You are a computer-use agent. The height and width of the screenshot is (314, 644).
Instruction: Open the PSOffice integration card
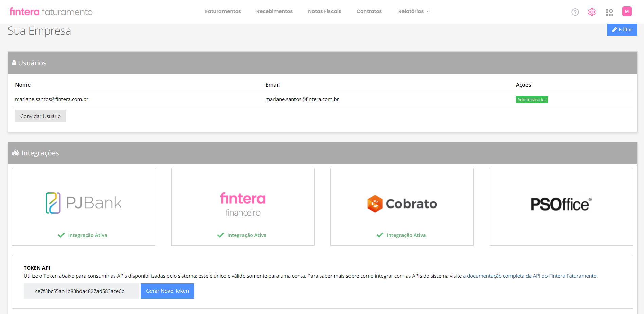(561, 203)
